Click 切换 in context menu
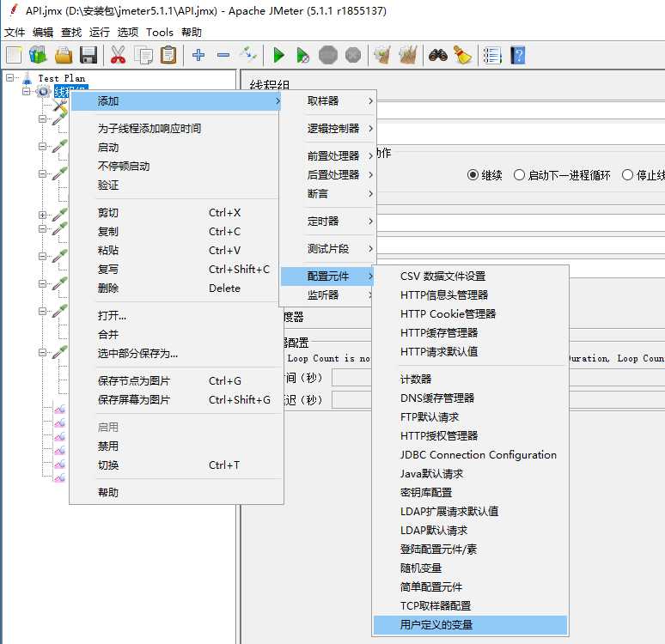 [176, 465]
